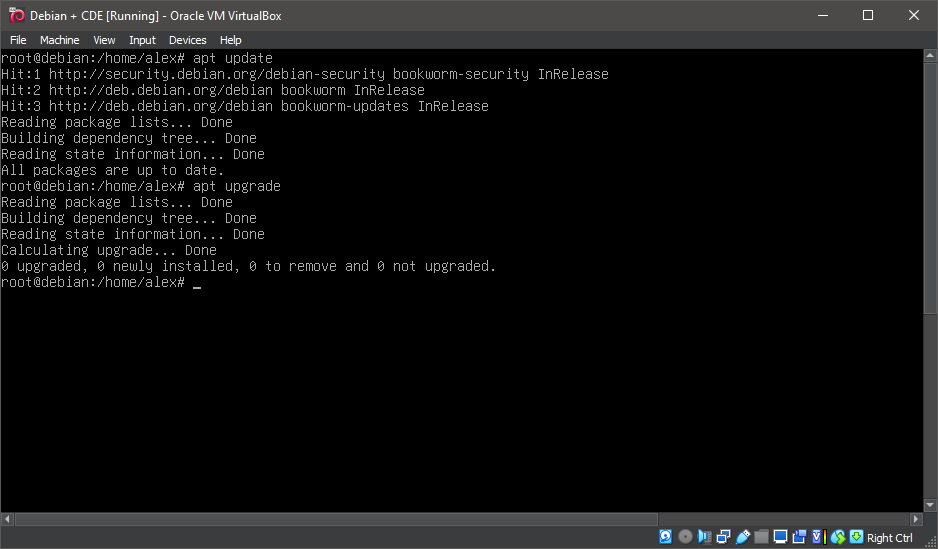Click the CPU virtualization status icon

(x=817, y=537)
